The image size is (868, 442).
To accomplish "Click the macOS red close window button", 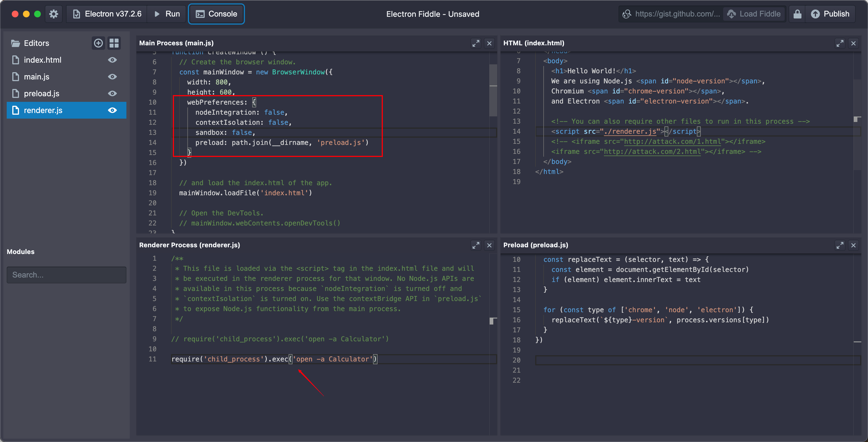I will click(15, 14).
